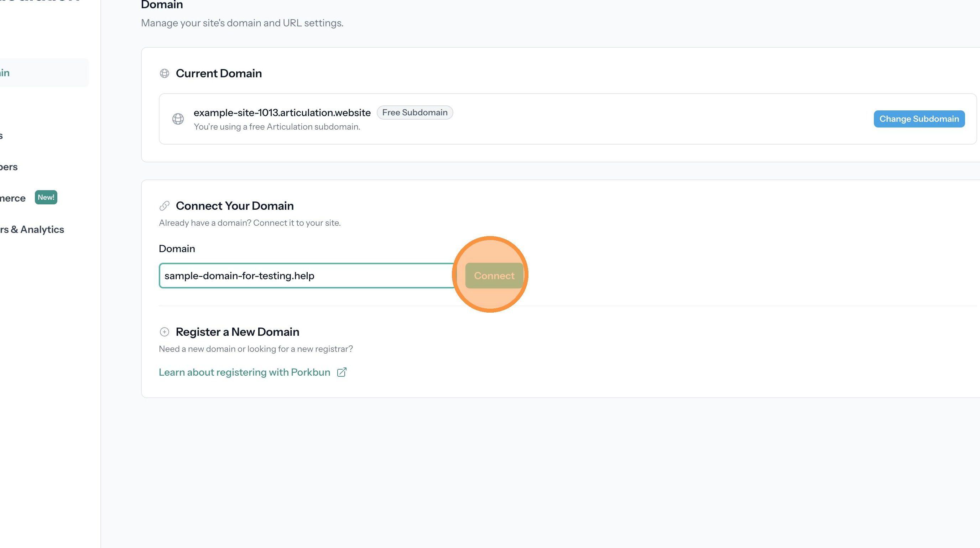Image resolution: width=980 pixels, height=548 pixels.
Task: Click the chain link icon by Connect Your Domain
Action: coord(165,206)
